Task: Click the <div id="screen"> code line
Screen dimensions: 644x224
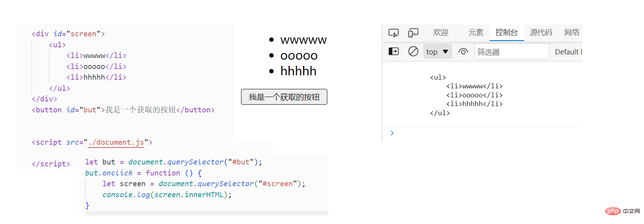Action: [68, 34]
